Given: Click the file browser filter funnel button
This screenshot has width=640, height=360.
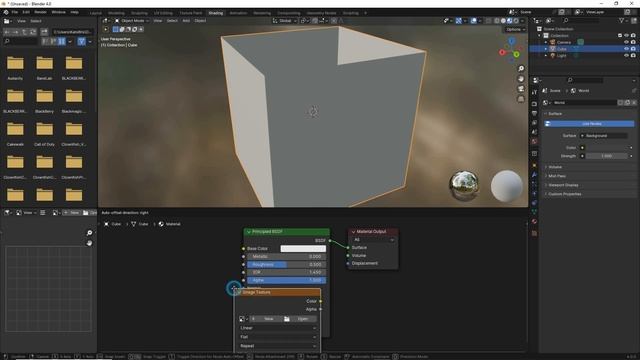Looking at the screenshot, I should pyautogui.click(x=82, y=41).
